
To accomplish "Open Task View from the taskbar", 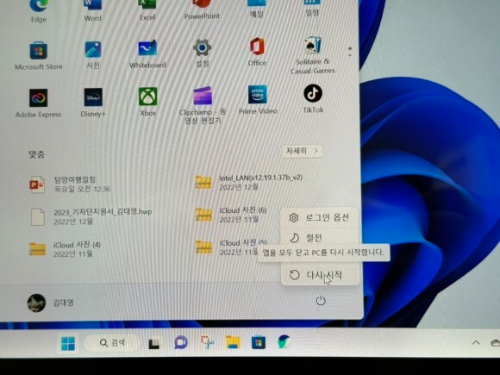I will 154,343.
